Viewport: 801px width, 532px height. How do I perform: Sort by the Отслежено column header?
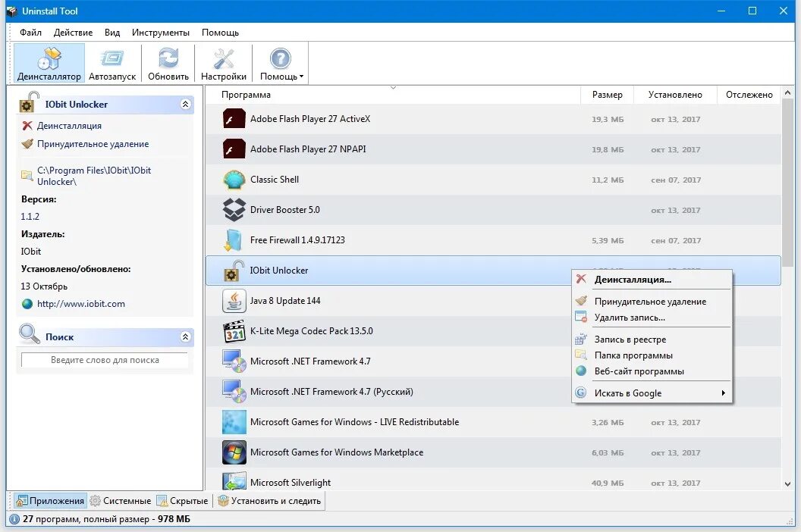tap(749, 95)
